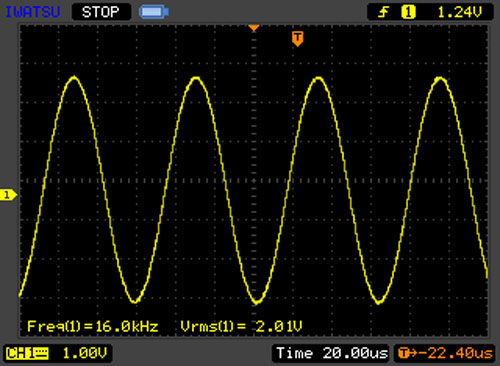Click the rising edge trigger icon

coord(383,12)
